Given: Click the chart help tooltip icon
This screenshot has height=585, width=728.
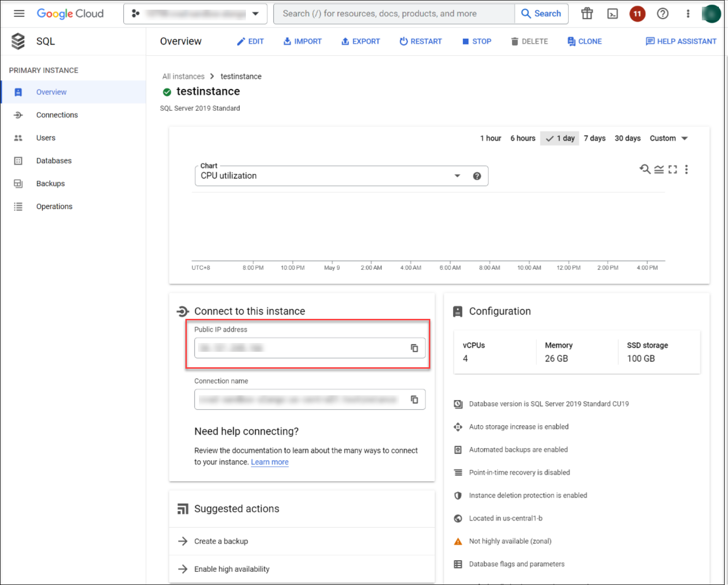Looking at the screenshot, I should click(477, 176).
